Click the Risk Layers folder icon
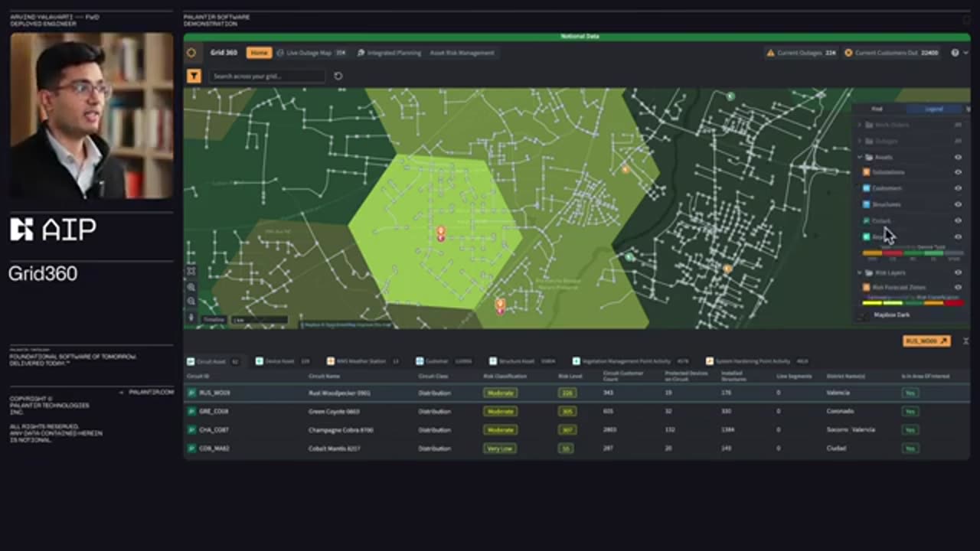Viewport: 980px width, 551px height. (868, 272)
